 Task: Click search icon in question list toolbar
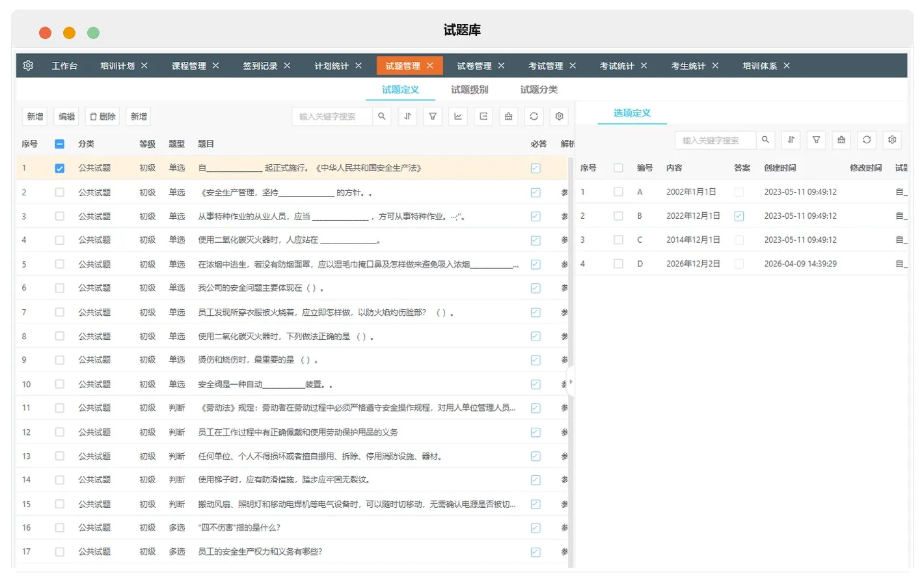click(382, 117)
